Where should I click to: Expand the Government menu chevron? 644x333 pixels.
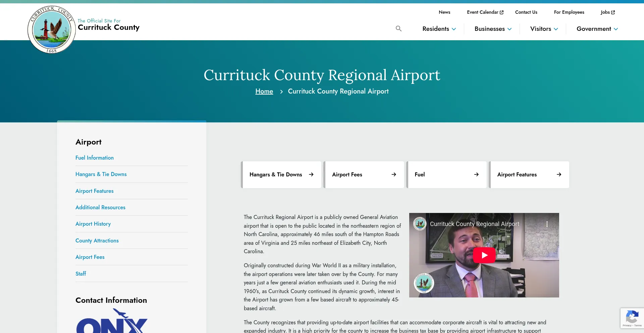pyautogui.click(x=616, y=29)
